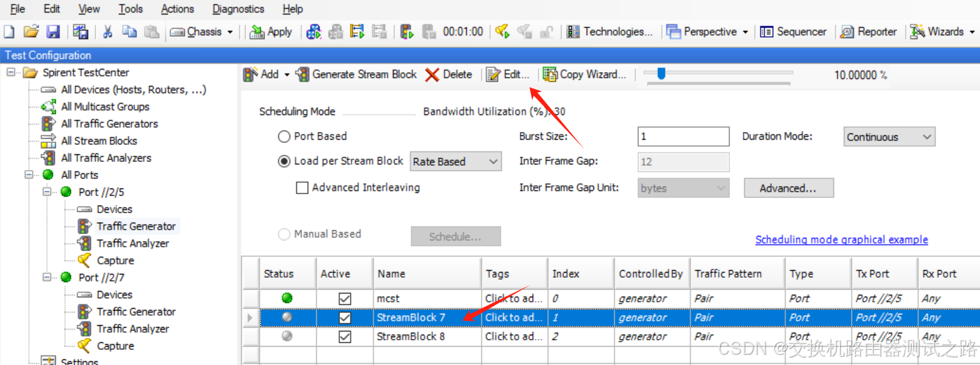Open the Actions menu

click(177, 9)
